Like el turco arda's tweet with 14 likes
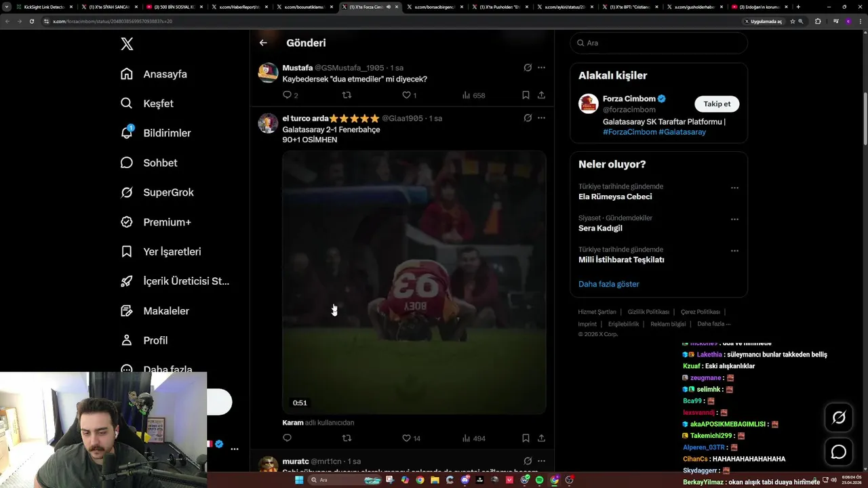The image size is (868, 488). [411, 438]
